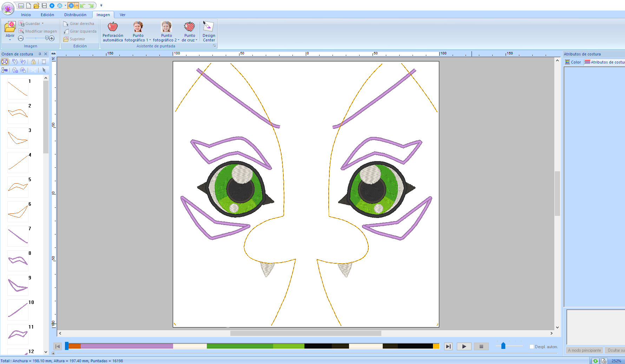
Task: Click Girar derecha button
Action: 79,24
